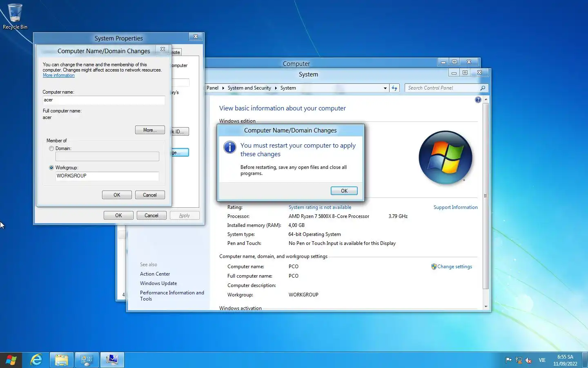Open the Support Information link
The width and height of the screenshot is (588, 368).
pyautogui.click(x=455, y=207)
